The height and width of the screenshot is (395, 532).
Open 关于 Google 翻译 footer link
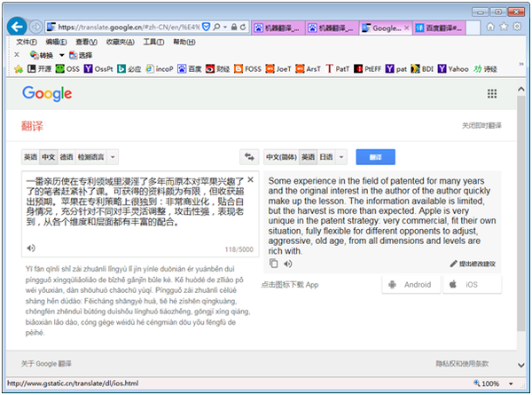pyautogui.click(x=46, y=364)
